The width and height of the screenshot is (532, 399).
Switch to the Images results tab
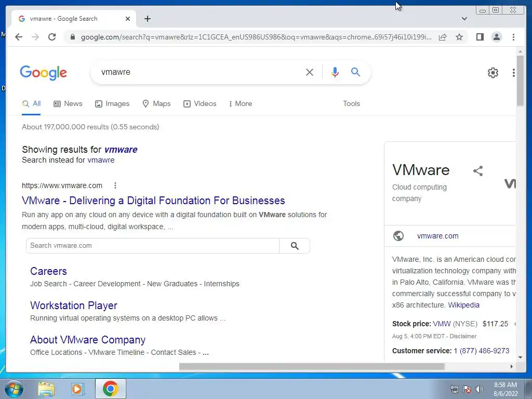pos(112,104)
